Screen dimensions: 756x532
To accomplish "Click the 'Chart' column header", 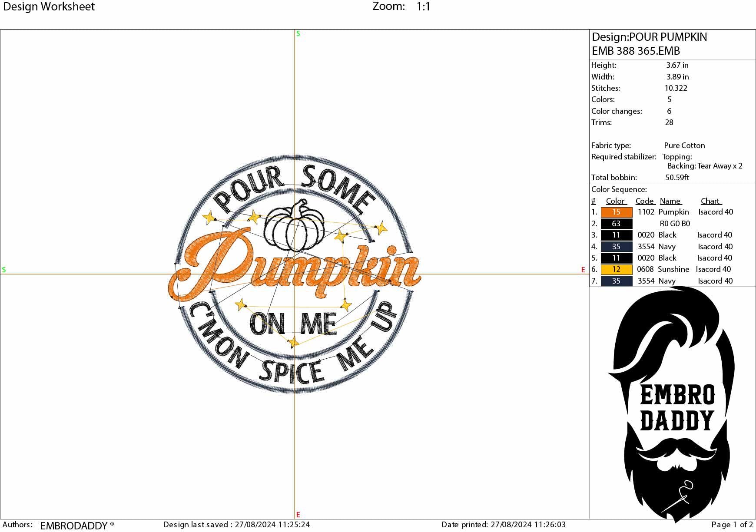I will [x=711, y=201].
